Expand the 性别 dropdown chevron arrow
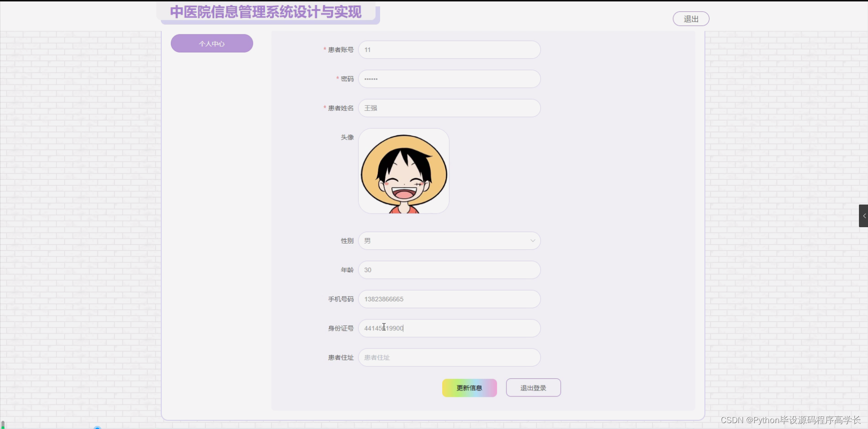Viewport: 868px width, 429px height. tap(533, 241)
